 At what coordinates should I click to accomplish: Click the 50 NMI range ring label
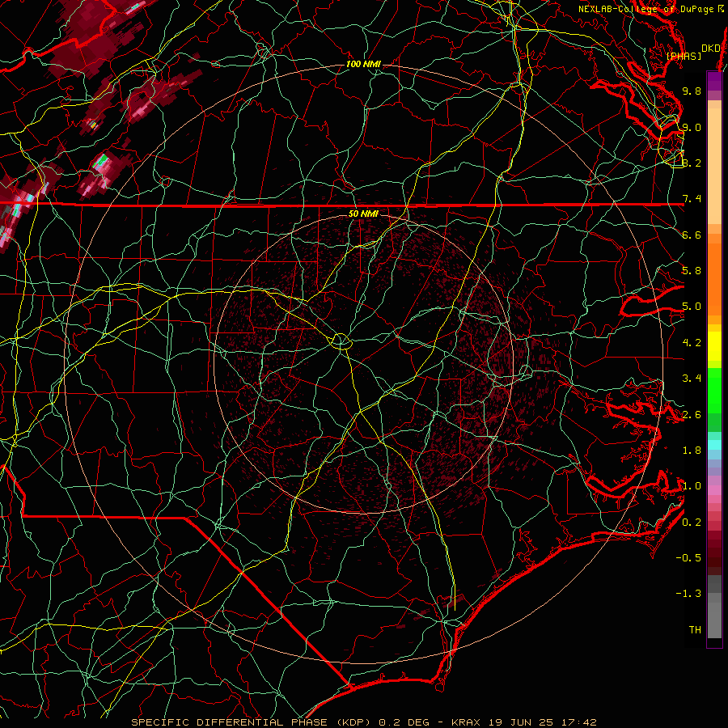coord(363,214)
